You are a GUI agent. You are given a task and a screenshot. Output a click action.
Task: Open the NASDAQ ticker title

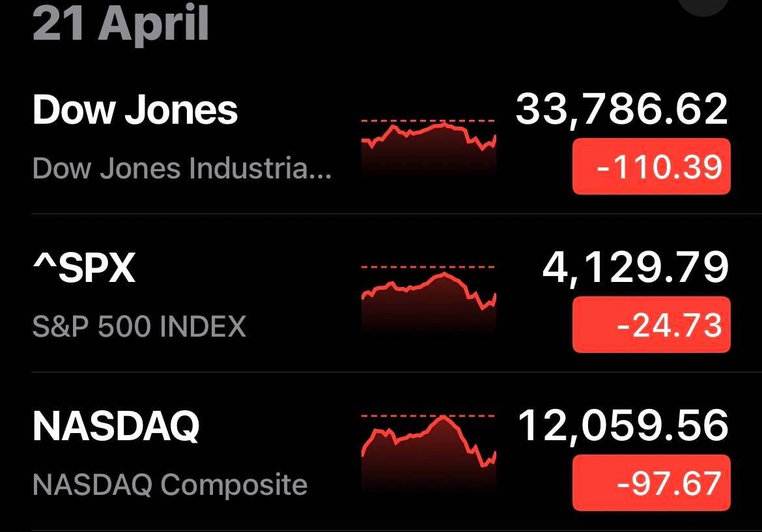(116, 426)
